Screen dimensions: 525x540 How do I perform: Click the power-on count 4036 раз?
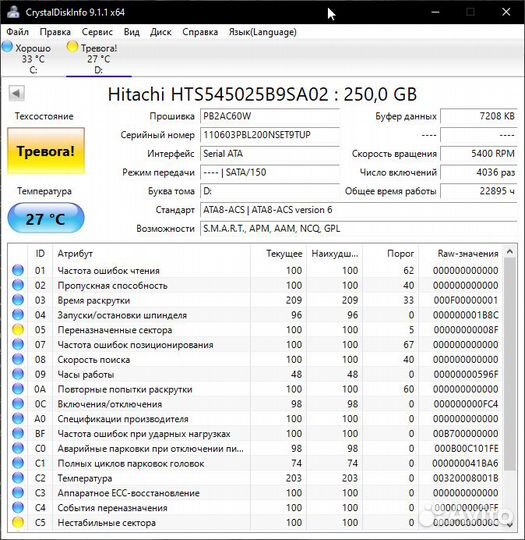pyautogui.click(x=478, y=172)
